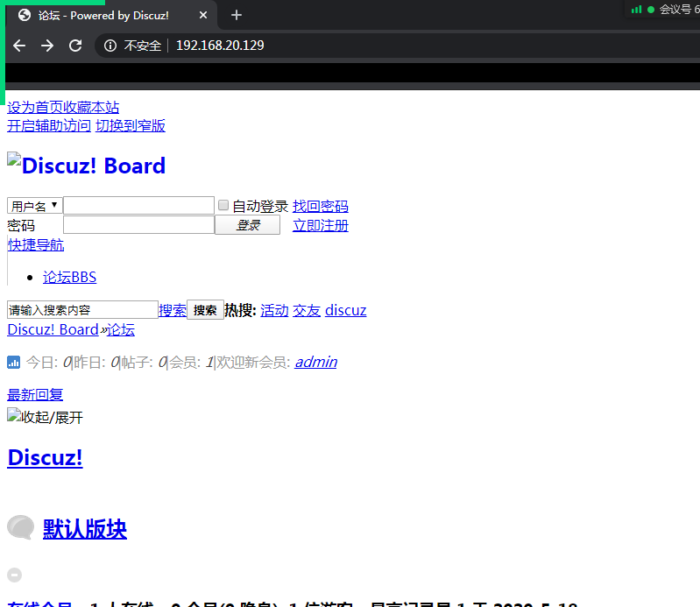Viewport: 700px width, 607px height.
Task: Reload the current page
Action: click(75, 46)
